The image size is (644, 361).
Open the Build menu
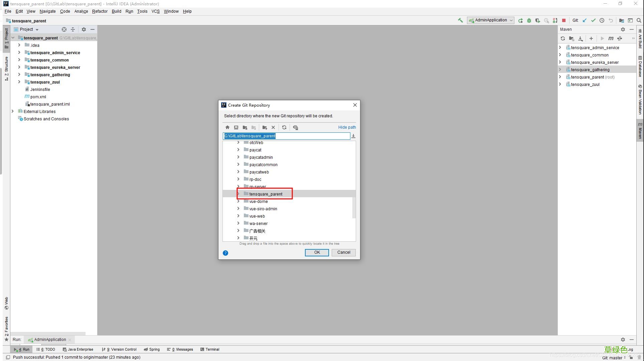click(116, 11)
